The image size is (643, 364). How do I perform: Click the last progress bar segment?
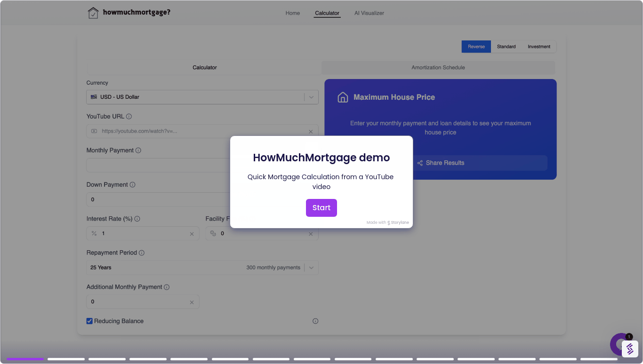[599, 359]
